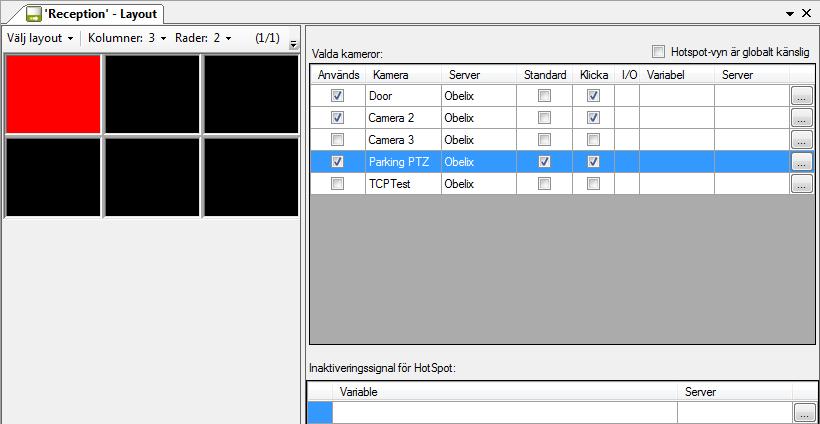Click the browse (...) button for Camera 3
Viewport: 820px width, 424px height.
[x=802, y=140]
